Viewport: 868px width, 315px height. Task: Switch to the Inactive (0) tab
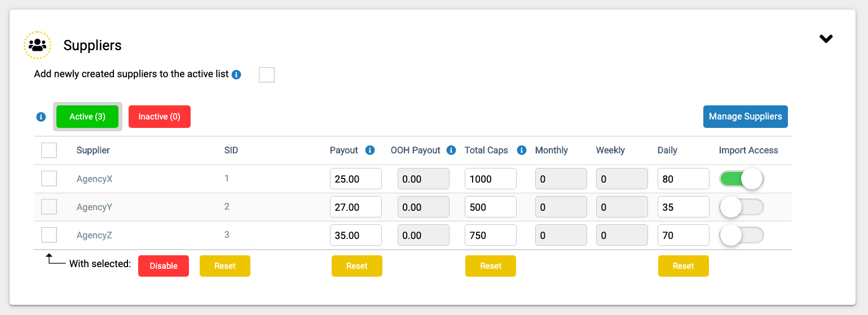click(160, 117)
